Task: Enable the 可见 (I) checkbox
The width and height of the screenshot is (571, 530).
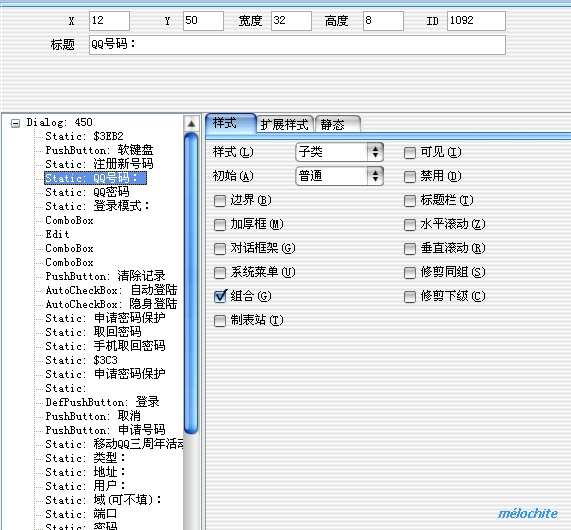Action: click(x=410, y=153)
